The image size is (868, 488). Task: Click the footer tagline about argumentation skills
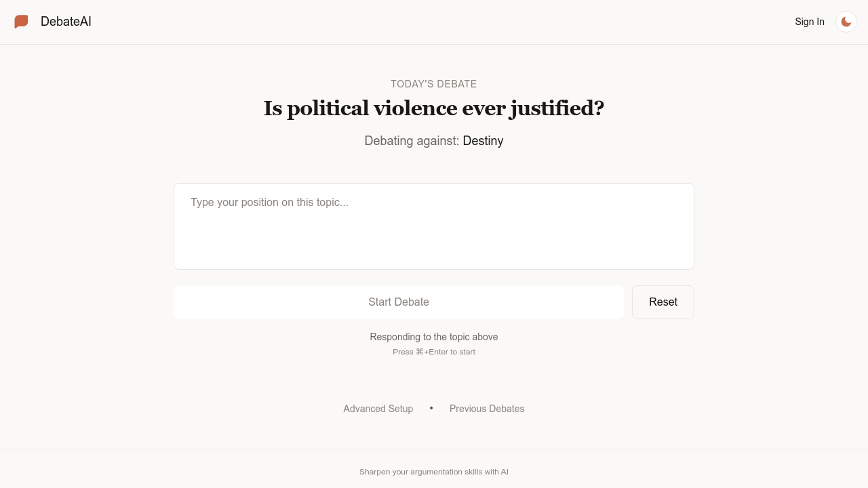point(433,472)
